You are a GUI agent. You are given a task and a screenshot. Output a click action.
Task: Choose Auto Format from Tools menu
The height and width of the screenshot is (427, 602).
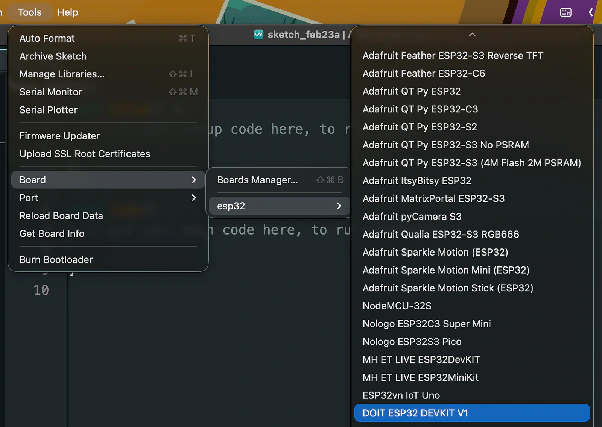coord(108,38)
